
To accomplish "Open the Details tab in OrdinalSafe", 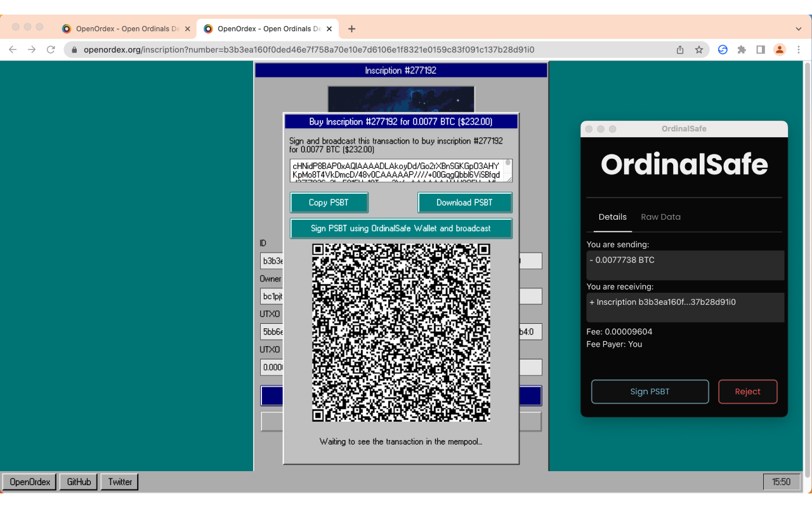I will (612, 217).
